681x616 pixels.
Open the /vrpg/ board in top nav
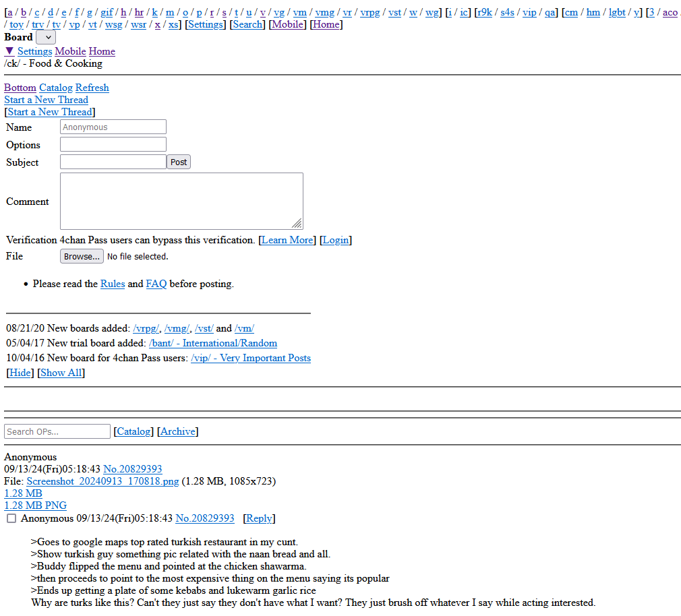click(370, 12)
